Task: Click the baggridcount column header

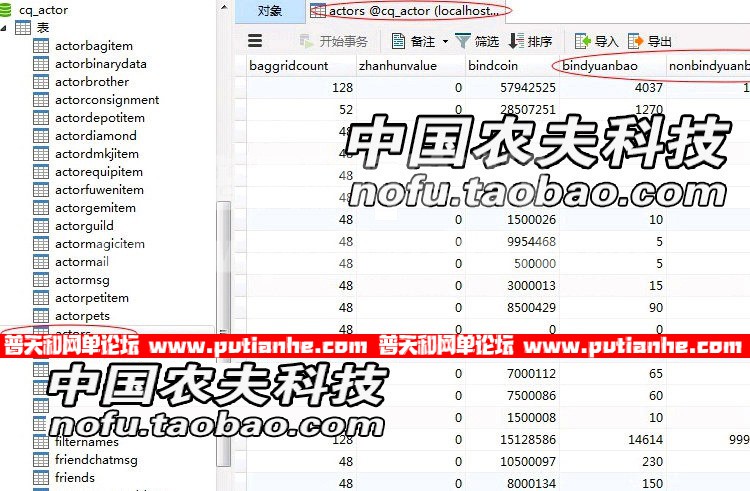Action: (x=301, y=66)
